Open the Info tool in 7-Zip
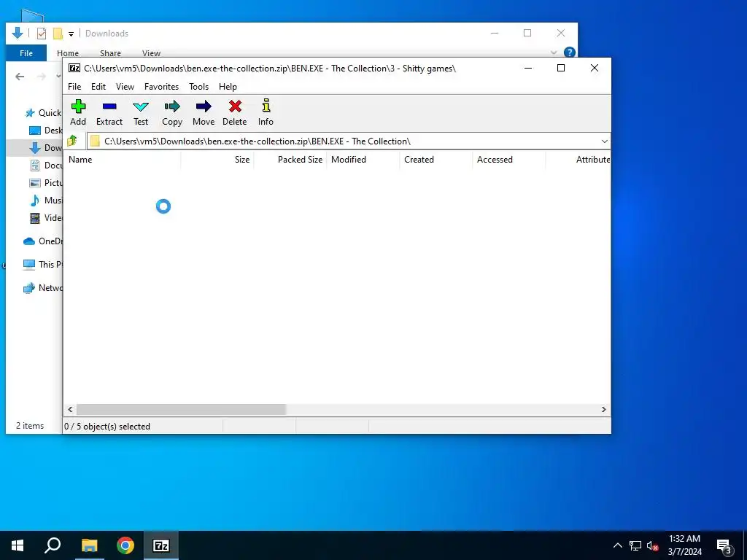 266,113
